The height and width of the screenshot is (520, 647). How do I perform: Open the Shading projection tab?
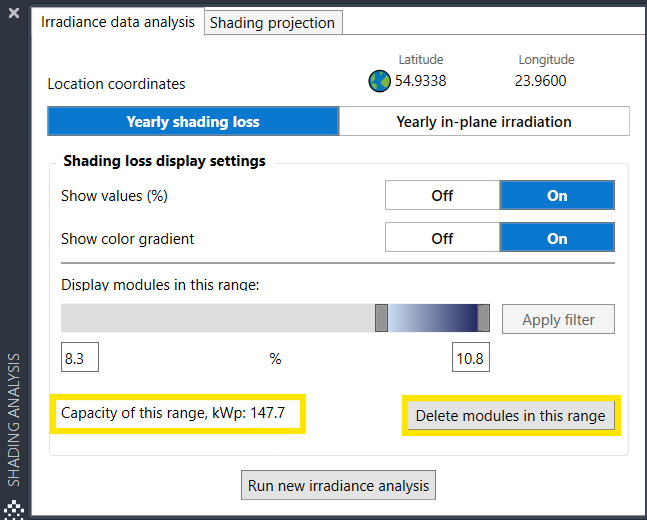273,22
